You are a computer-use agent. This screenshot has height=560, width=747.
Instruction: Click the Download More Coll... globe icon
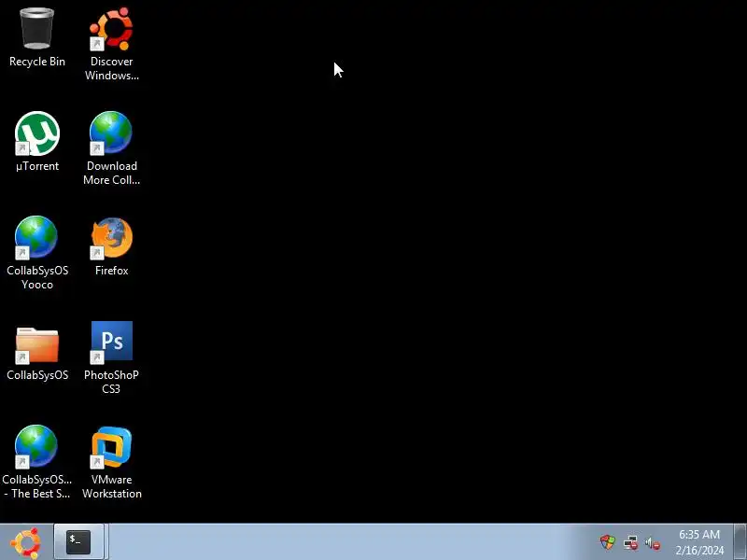pos(111,133)
